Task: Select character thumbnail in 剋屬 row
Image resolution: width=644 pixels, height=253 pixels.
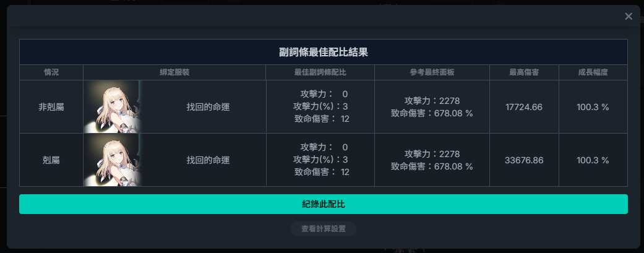Action: click(x=113, y=160)
